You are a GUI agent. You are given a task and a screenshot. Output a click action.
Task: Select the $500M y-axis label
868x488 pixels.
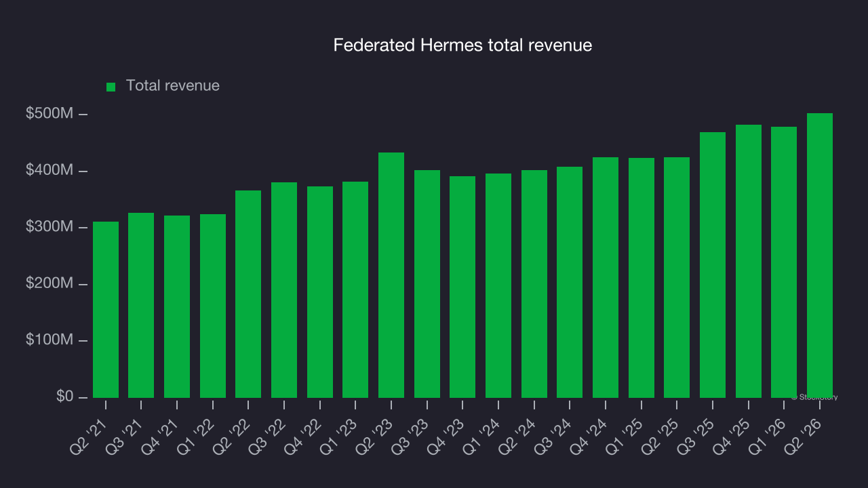(50, 114)
